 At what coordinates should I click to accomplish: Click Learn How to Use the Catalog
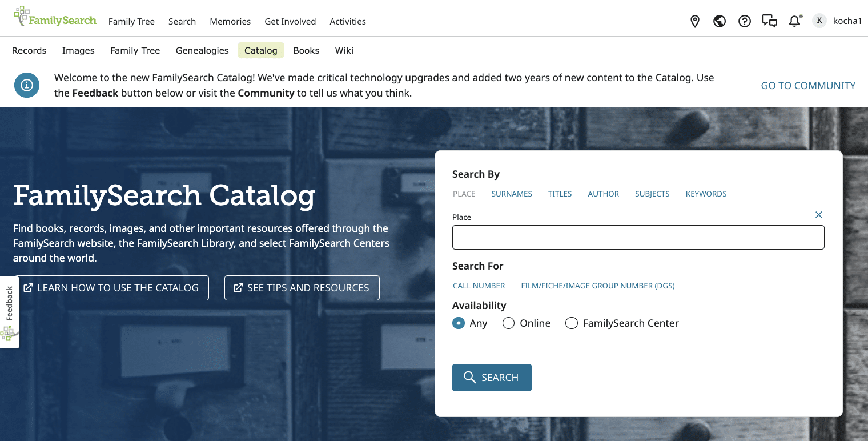(x=112, y=288)
